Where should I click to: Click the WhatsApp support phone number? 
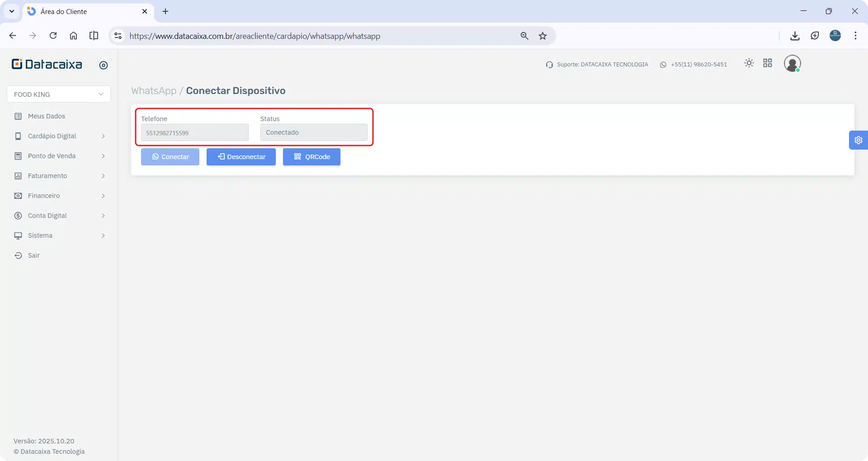click(699, 65)
